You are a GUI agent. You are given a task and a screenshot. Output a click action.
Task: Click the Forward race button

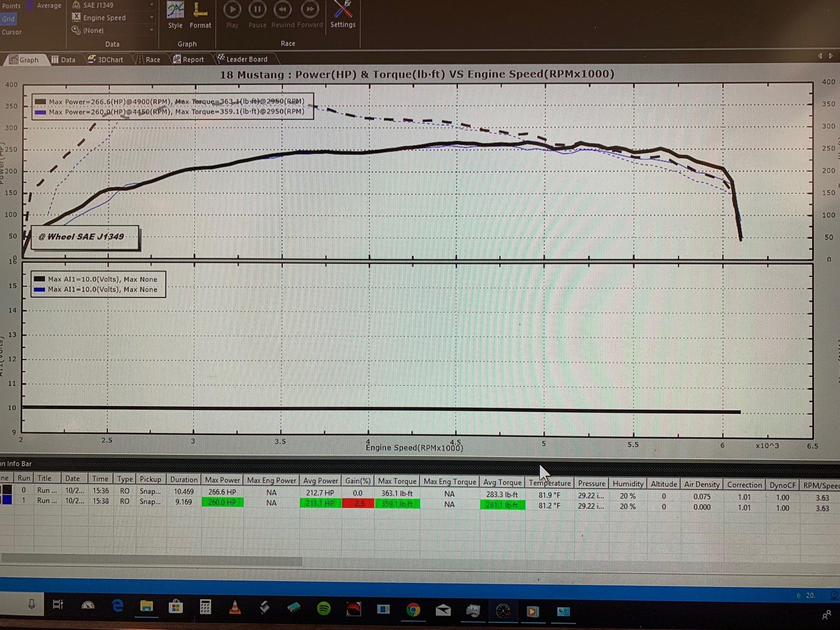[310, 15]
